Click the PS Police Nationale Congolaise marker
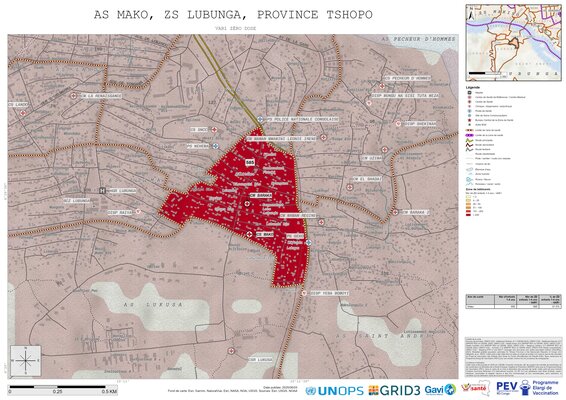566x400 pixels. click(x=260, y=119)
